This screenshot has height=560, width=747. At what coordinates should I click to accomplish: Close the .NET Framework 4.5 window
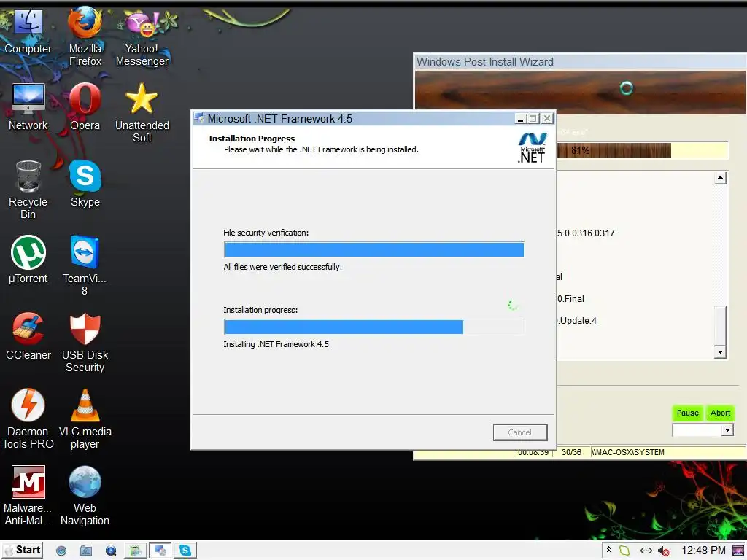547,119
